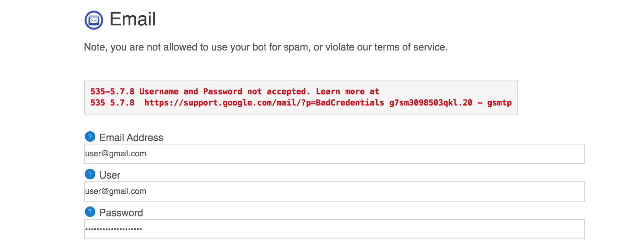Image resolution: width=644 pixels, height=243 pixels.
Task: Click the User field label
Action: (110, 175)
